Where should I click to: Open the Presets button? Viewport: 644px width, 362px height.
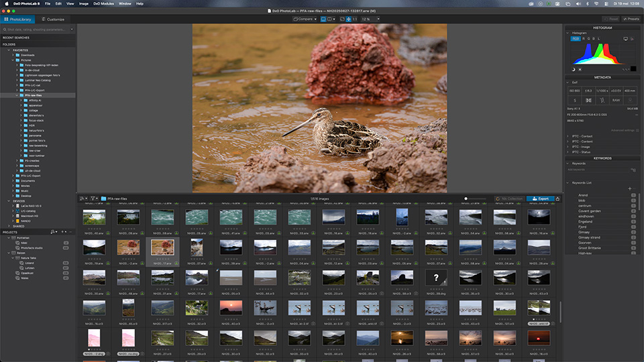click(631, 19)
